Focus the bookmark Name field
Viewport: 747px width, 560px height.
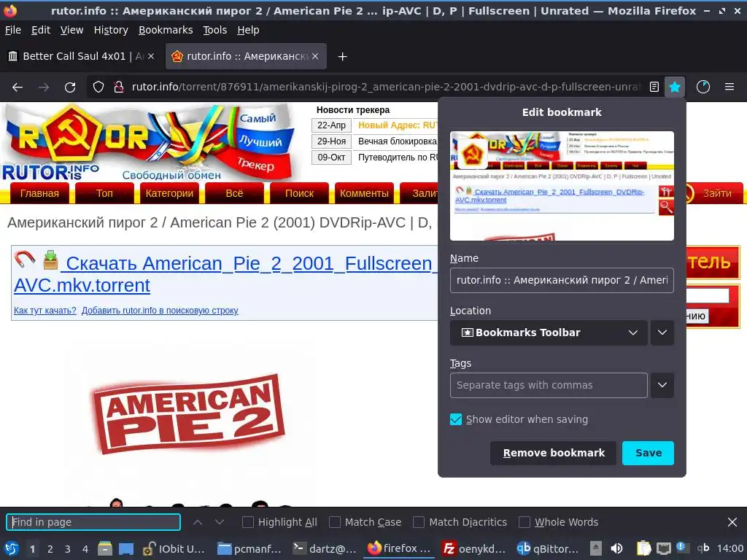coord(562,281)
